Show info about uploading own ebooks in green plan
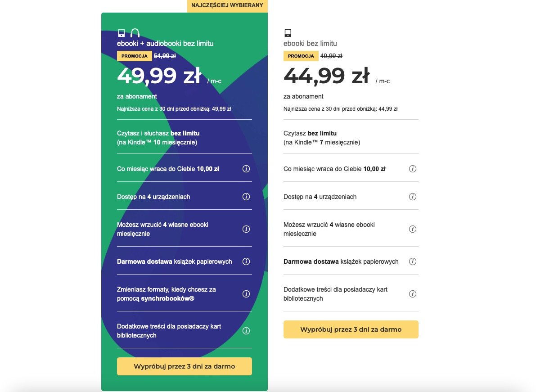 coord(246,229)
